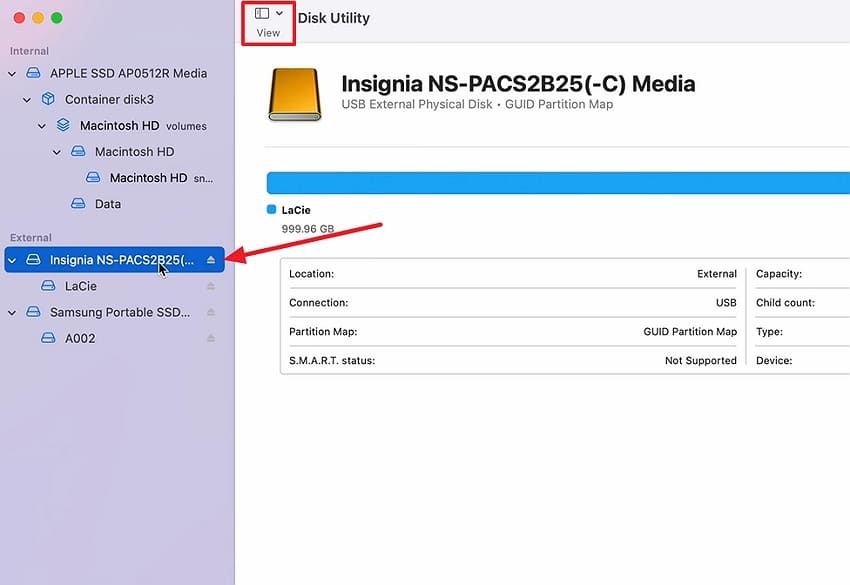
Task: Click the Child count label
Action: click(x=785, y=303)
